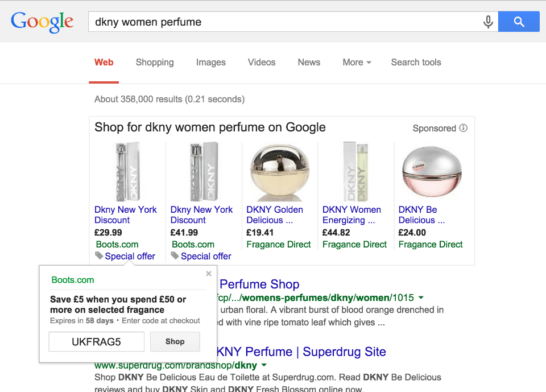Click the tag icon under £41.99 listing

pyautogui.click(x=175, y=256)
